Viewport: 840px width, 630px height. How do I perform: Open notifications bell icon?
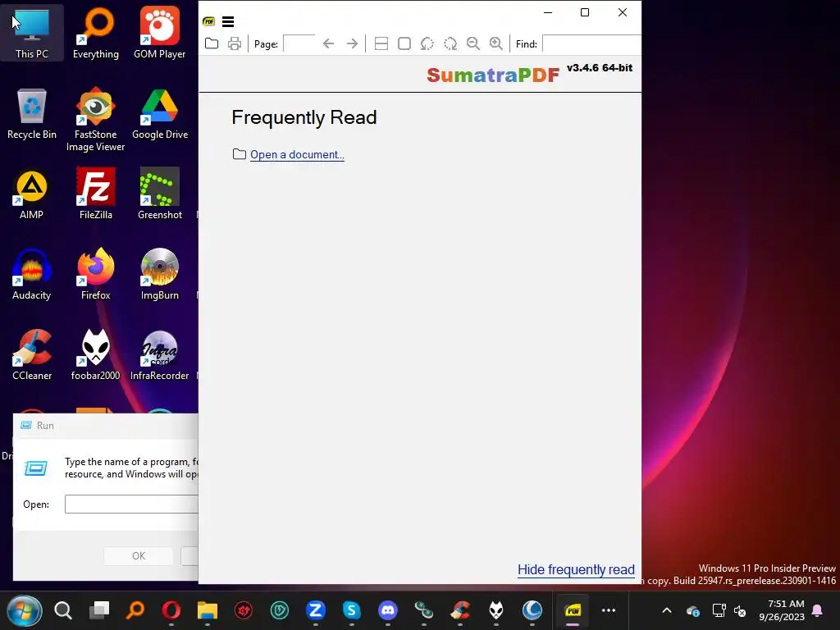tap(818, 610)
